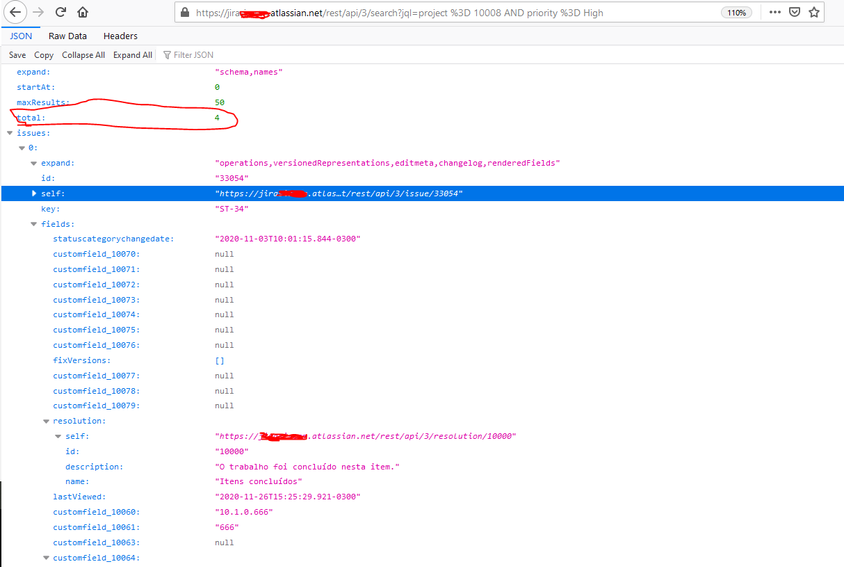Viewport: 844px width, 567px height.
Task: Select the statuscategorychangedate key
Action: 113,239
